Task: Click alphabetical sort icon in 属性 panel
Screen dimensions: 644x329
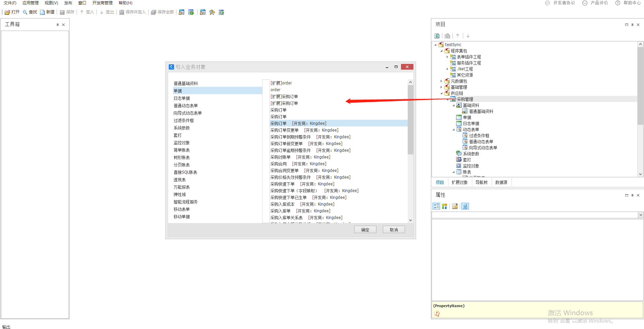Action: (x=444, y=207)
